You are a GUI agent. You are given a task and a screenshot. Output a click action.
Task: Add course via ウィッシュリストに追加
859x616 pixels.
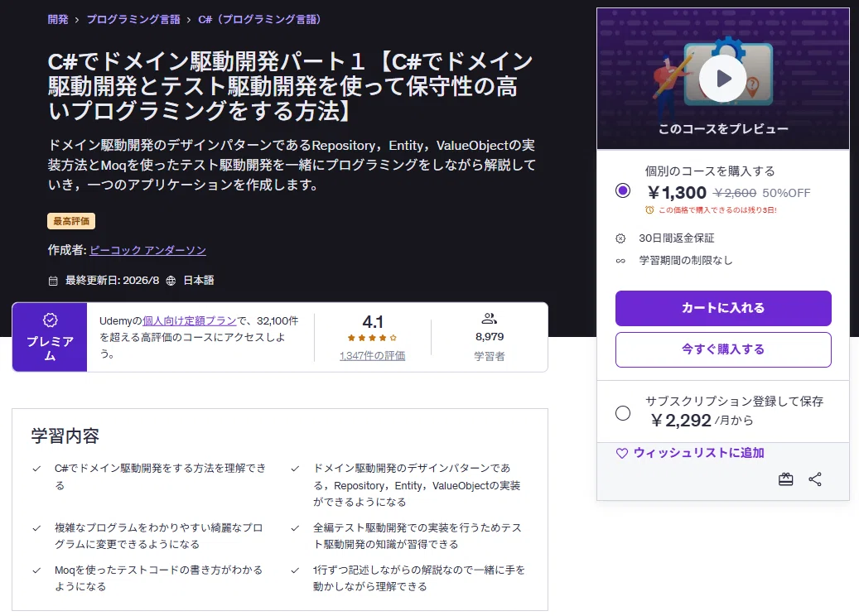tap(698, 453)
